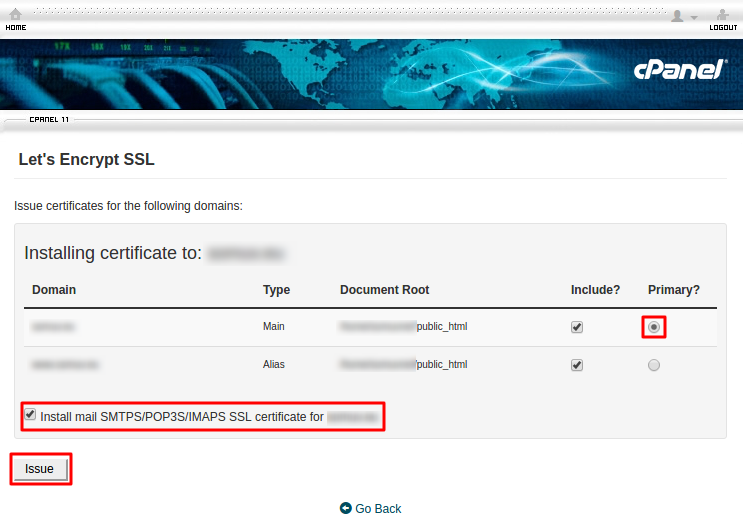Click the Go Back arrow icon

pyautogui.click(x=346, y=508)
